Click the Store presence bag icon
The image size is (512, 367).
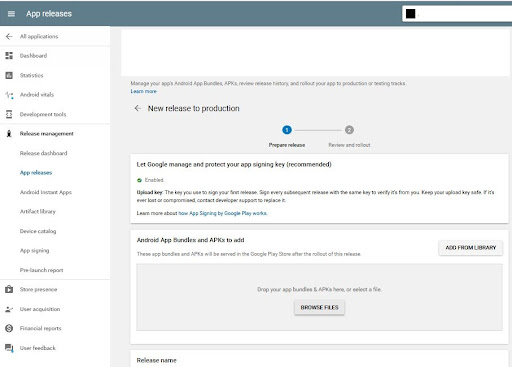(x=9, y=289)
